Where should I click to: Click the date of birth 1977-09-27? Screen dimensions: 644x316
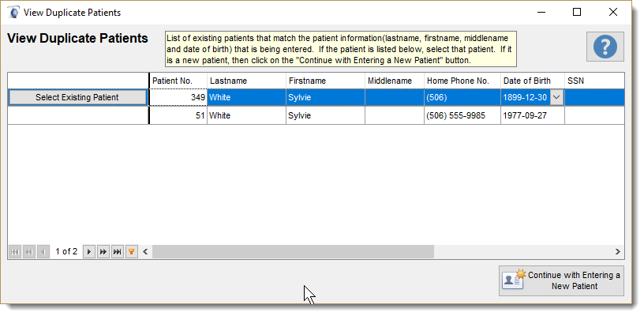(532, 115)
